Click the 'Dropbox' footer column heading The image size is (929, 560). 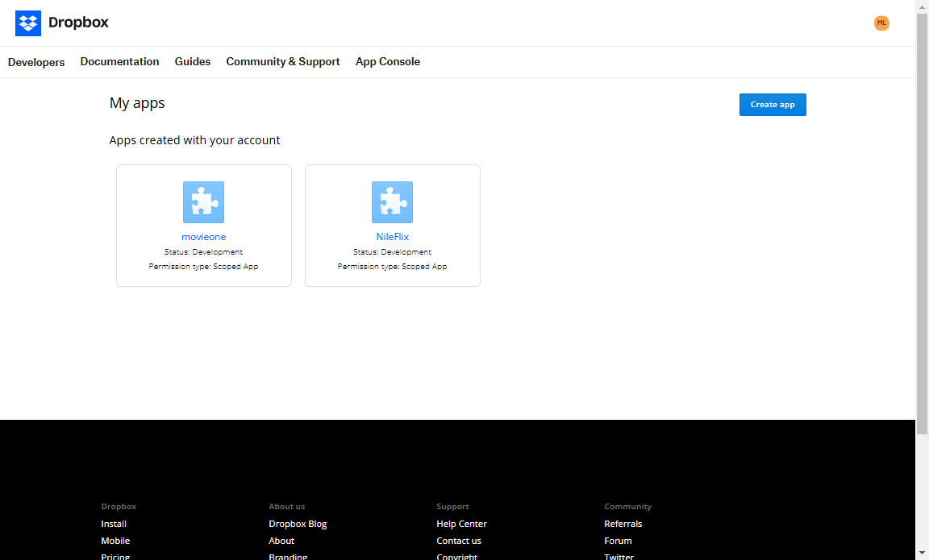click(x=119, y=507)
